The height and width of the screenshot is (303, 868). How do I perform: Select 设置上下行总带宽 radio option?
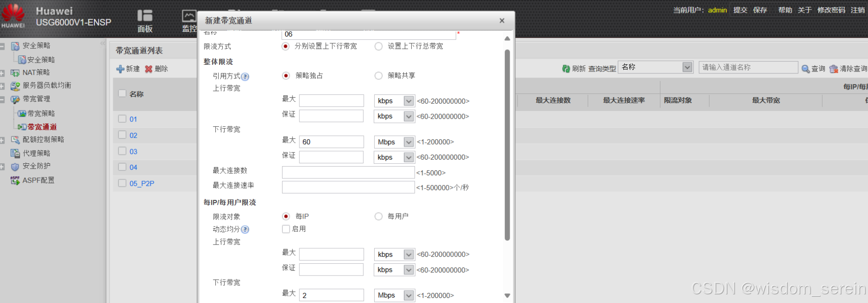point(378,46)
